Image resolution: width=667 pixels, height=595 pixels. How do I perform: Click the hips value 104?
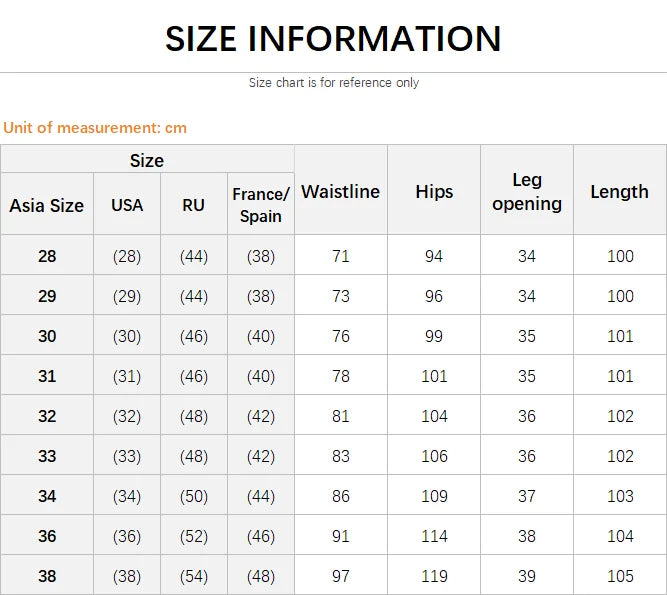tap(434, 416)
